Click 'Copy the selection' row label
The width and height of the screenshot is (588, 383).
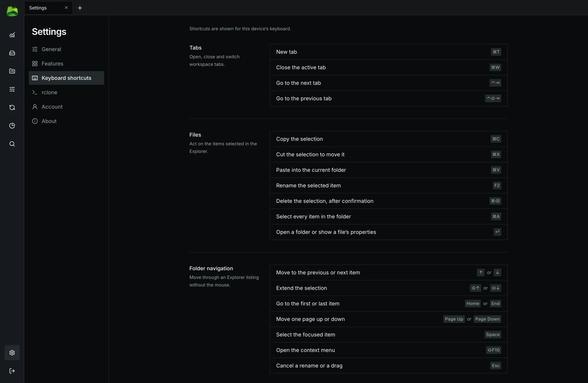(299, 139)
